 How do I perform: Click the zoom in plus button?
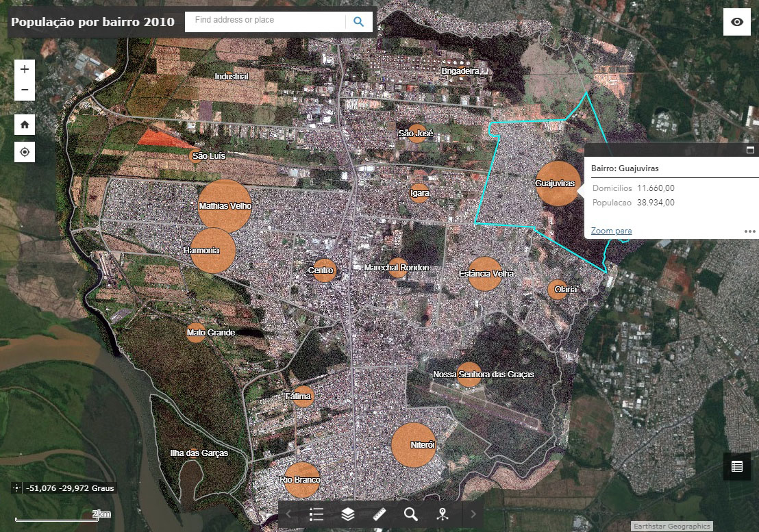pyautogui.click(x=25, y=69)
